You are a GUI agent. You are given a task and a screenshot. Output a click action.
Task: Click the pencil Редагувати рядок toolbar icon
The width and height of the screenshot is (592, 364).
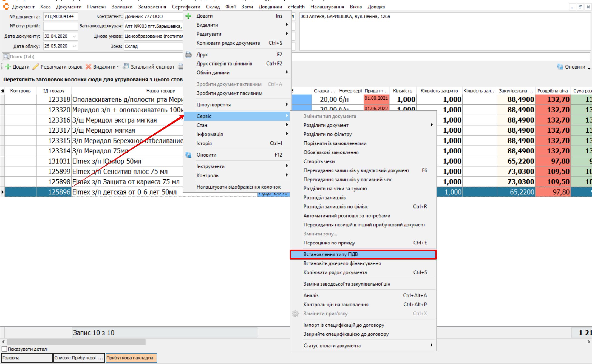coord(36,67)
